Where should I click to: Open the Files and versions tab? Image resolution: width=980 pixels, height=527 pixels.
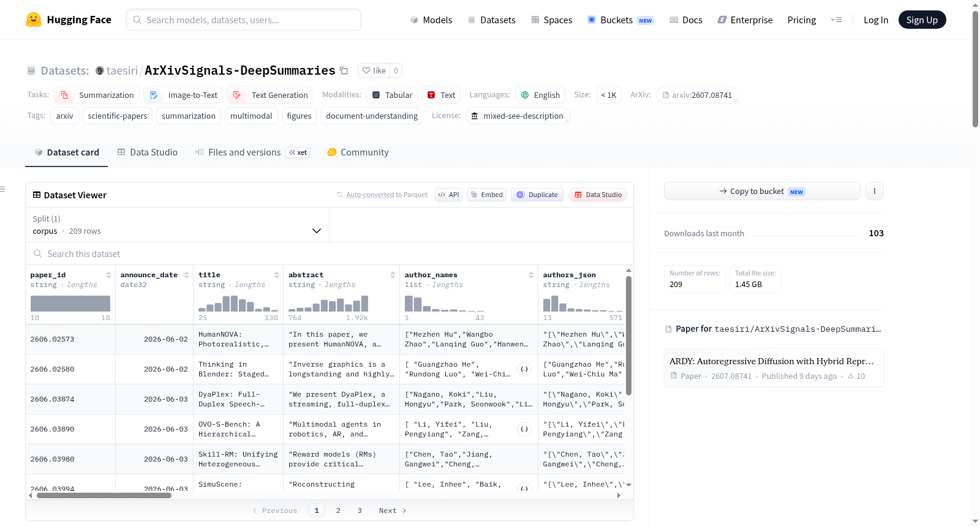pos(252,152)
